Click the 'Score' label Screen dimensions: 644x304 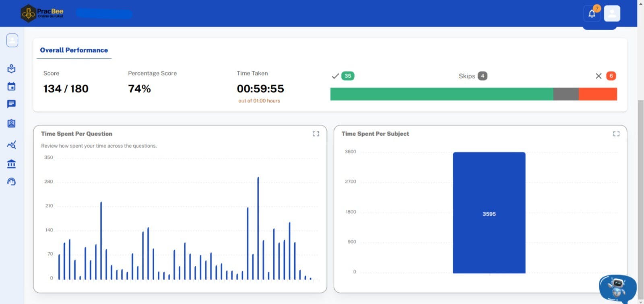(51, 73)
